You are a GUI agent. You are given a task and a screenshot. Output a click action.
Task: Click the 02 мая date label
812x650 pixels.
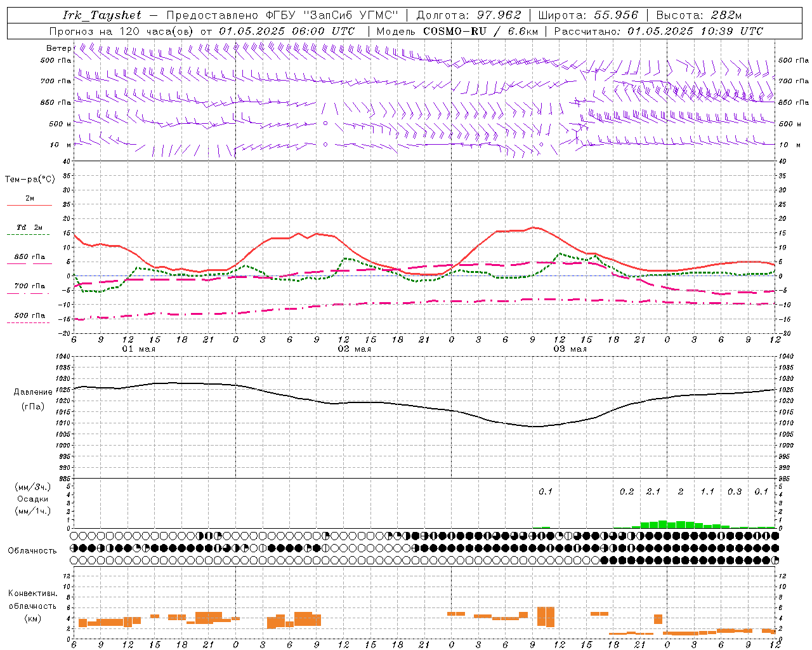(355, 349)
